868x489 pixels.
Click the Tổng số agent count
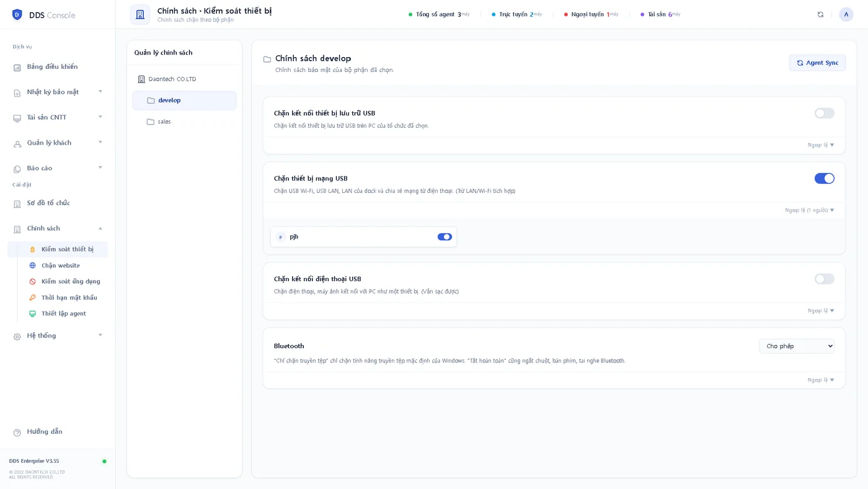tap(439, 14)
